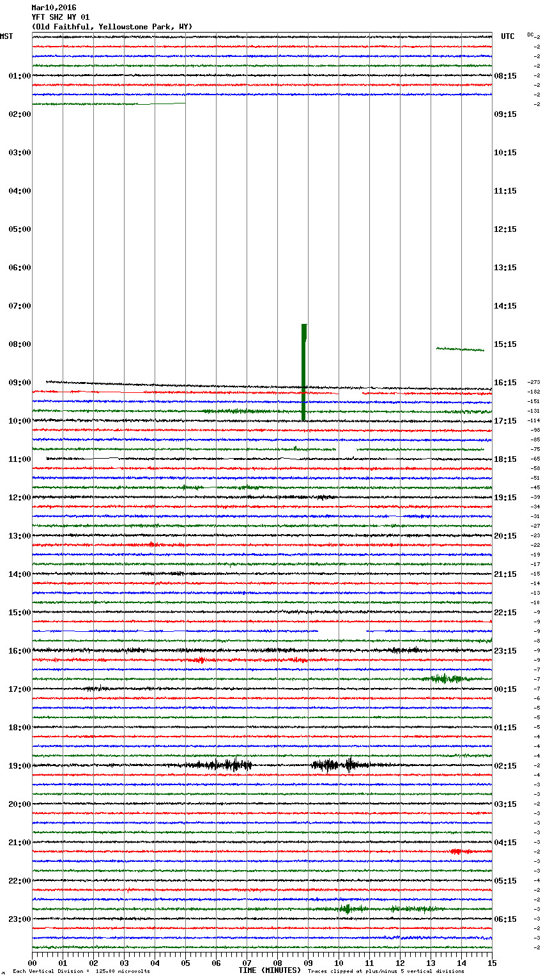Select the 12:00 MST hour label
The width and height of the screenshot is (543, 980).
[19, 498]
